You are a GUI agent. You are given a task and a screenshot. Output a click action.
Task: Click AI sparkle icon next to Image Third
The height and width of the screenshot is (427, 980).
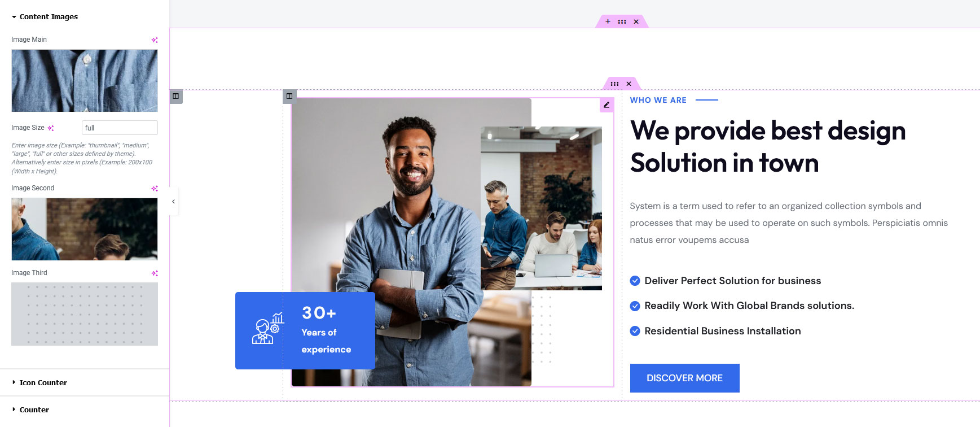[x=155, y=273]
